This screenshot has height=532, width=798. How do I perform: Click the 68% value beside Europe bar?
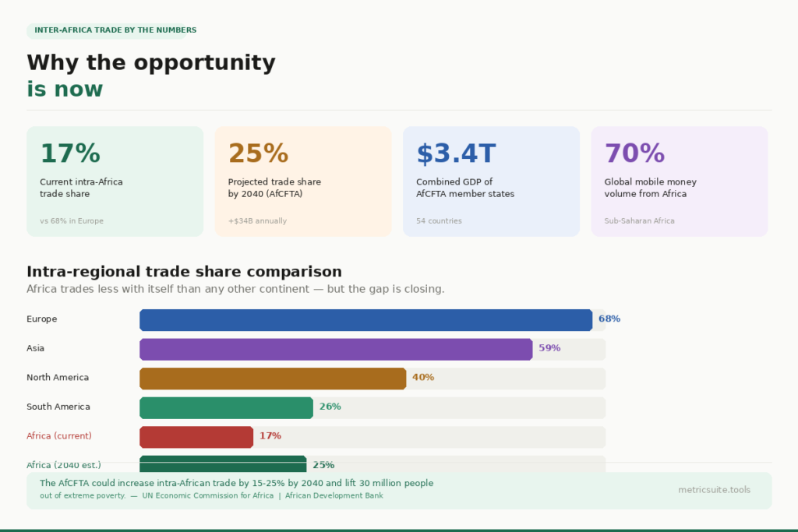tap(609, 319)
